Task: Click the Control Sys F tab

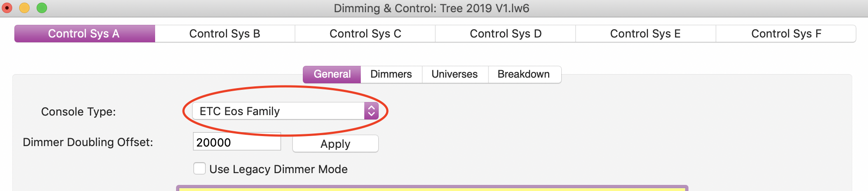Action: [786, 34]
